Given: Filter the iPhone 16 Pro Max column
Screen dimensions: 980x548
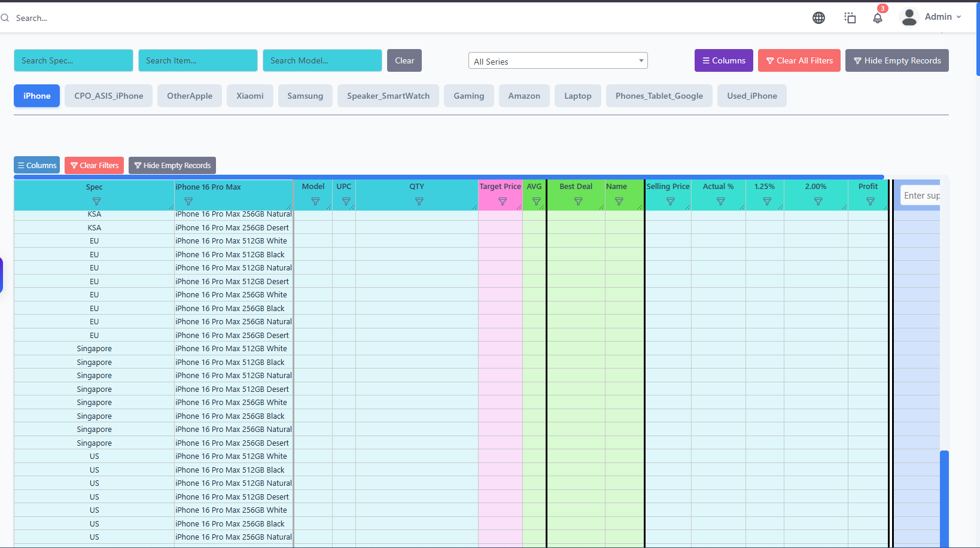Looking at the screenshot, I should tap(188, 202).
